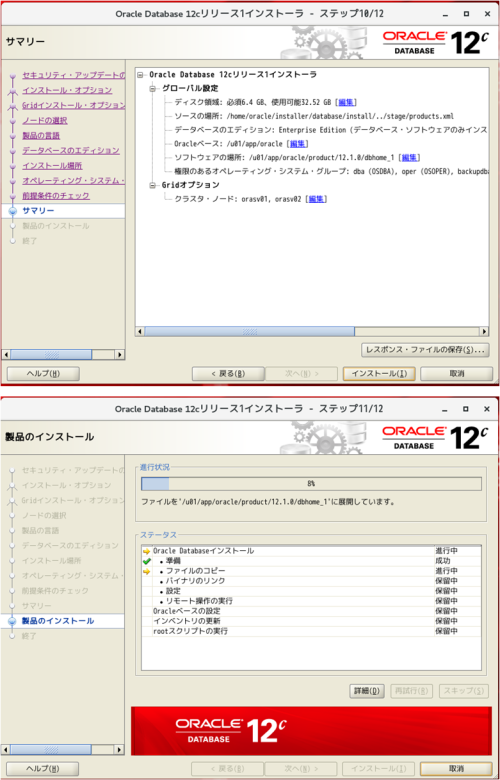Go to 前提条件のチェック step in summary window
500x780 pixels.
click(56, 195)
